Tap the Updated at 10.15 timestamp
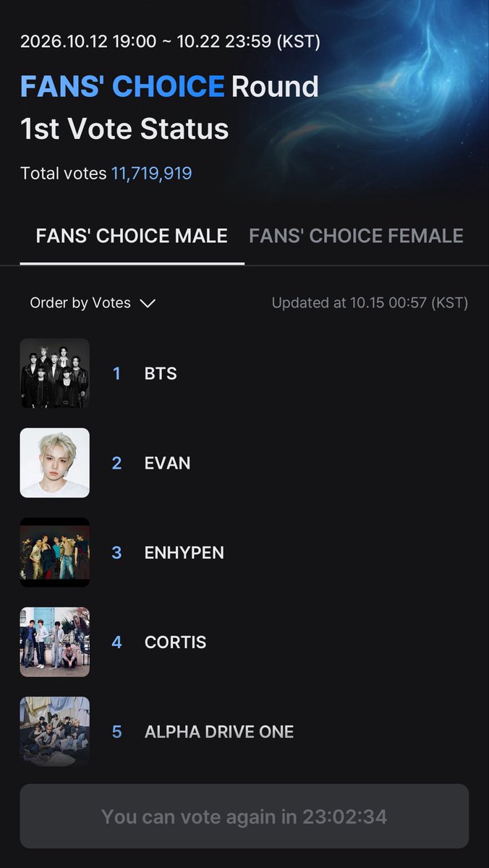 click(x=370, y=303)
